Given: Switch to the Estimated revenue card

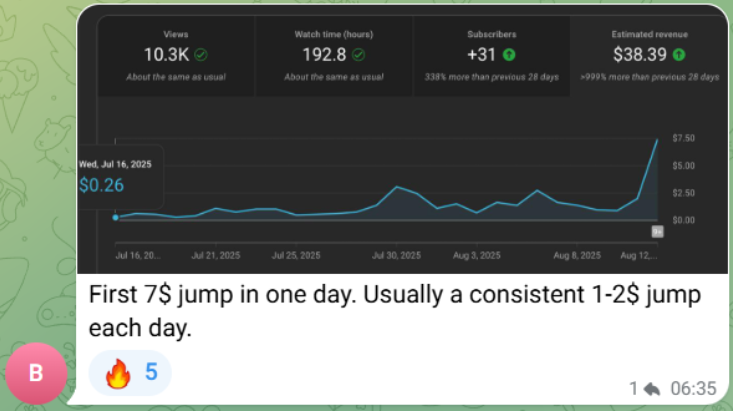Looking at the screenshot, I should pyautogui.click(x=649, y=55).
